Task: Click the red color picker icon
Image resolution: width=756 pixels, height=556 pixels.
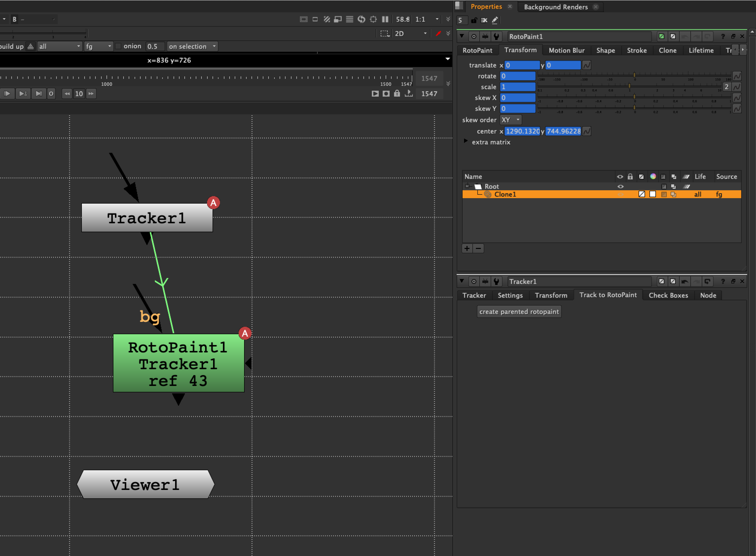Action: click(438, 33)
